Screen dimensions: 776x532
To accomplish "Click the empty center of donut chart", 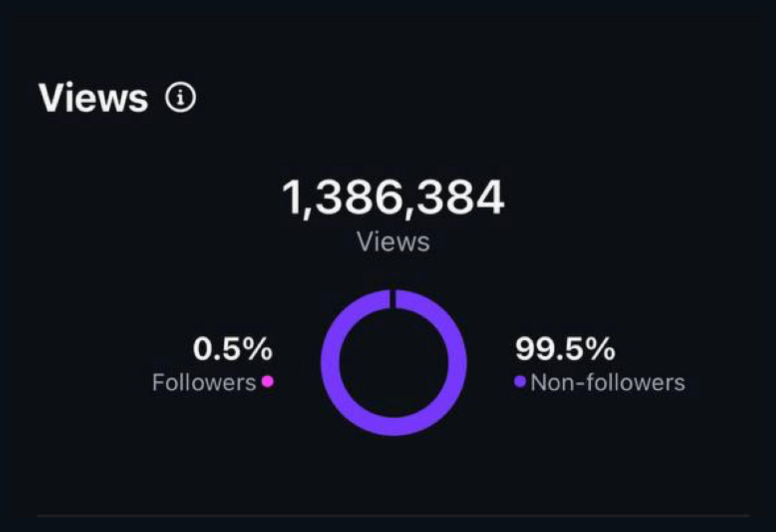I will 393,362.
